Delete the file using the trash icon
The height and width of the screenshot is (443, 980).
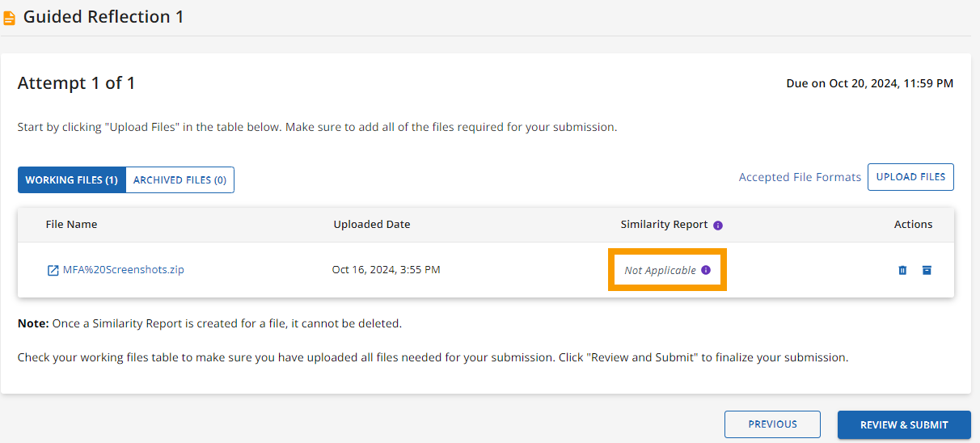(x=902, y=270)
